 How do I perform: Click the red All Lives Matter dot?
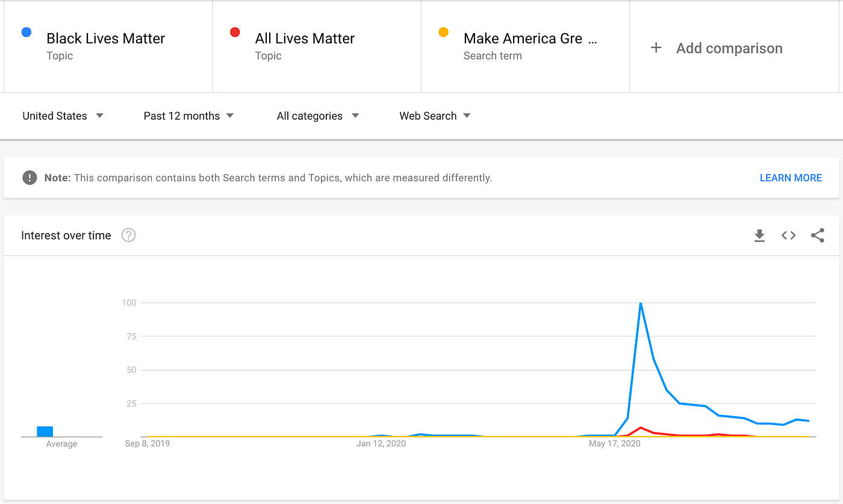(235, 33)
